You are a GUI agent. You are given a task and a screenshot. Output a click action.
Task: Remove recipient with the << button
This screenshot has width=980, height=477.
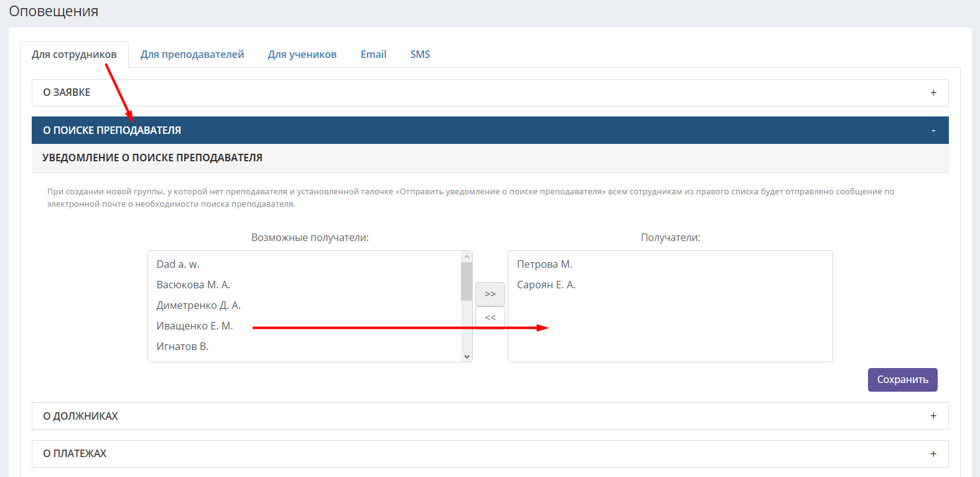pos(490,318)
